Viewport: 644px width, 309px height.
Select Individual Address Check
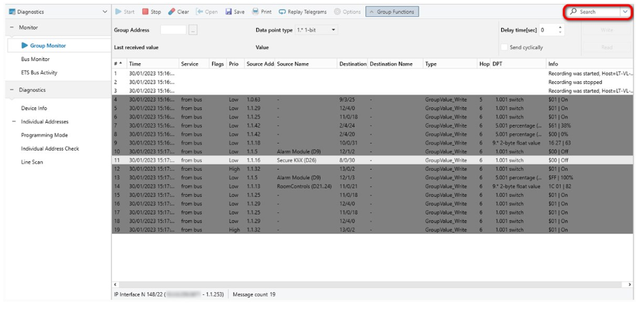(50, 149)
